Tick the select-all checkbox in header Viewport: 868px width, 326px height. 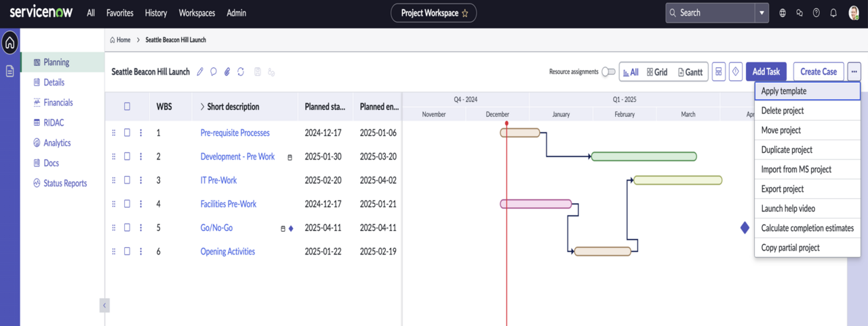127,107
